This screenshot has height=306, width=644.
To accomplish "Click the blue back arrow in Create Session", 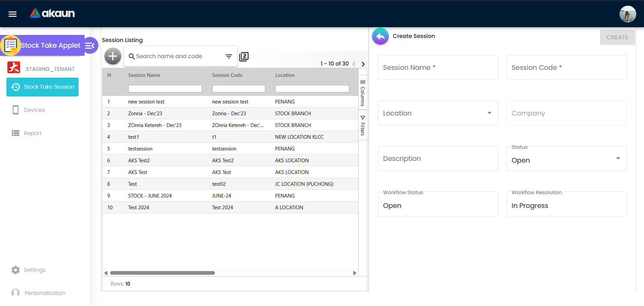I will tap(380, 36).
